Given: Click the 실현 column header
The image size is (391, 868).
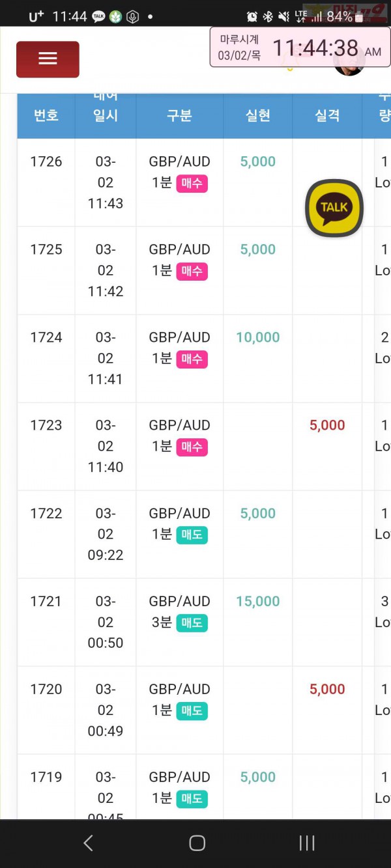Looking at the screenshot, I should pyautogui.click(x=258, y=115).
